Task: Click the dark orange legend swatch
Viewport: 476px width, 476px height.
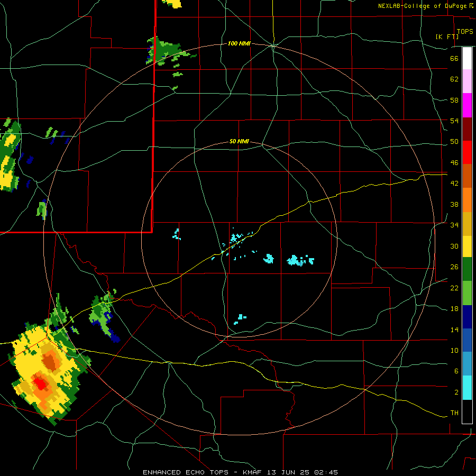Action: [467, 176]
